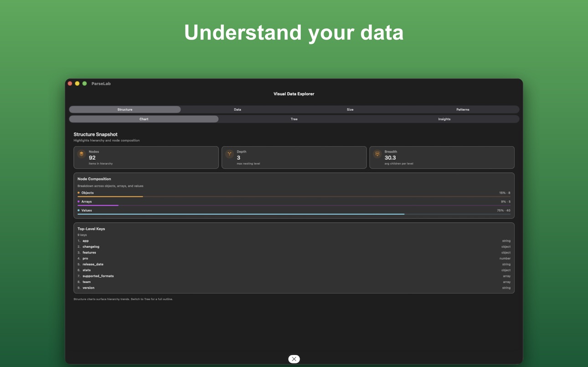The height and width of the screenshot is (367, 588).
Task: Click the green zoom window button
Action: pos(84,84)
